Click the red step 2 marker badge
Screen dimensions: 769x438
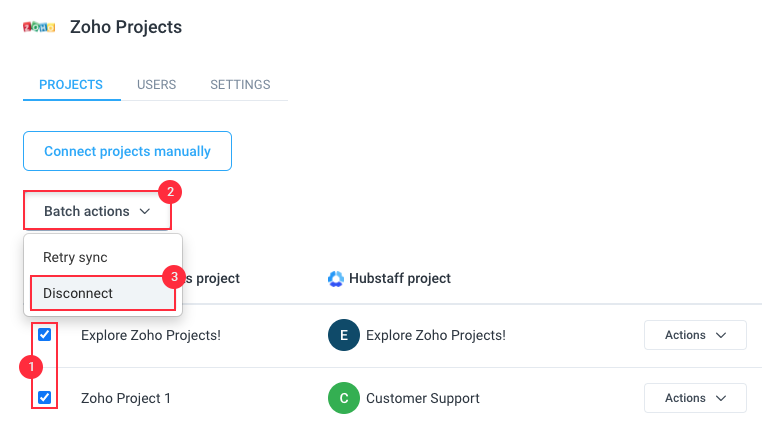170,192
